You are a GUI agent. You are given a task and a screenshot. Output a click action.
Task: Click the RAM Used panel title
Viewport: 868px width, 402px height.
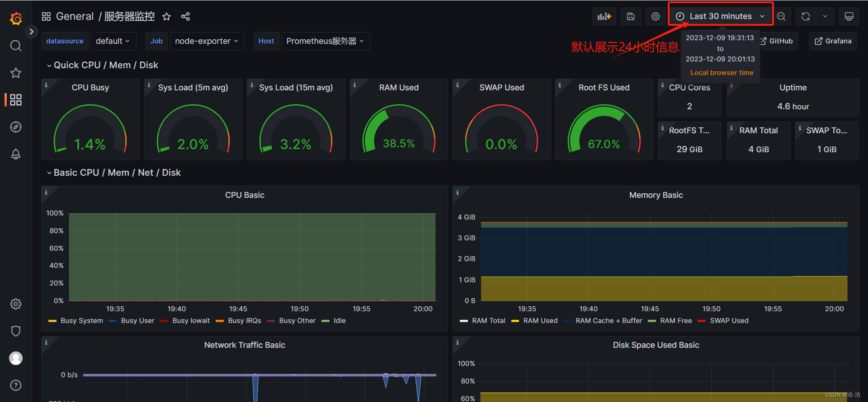click(399, 88)
